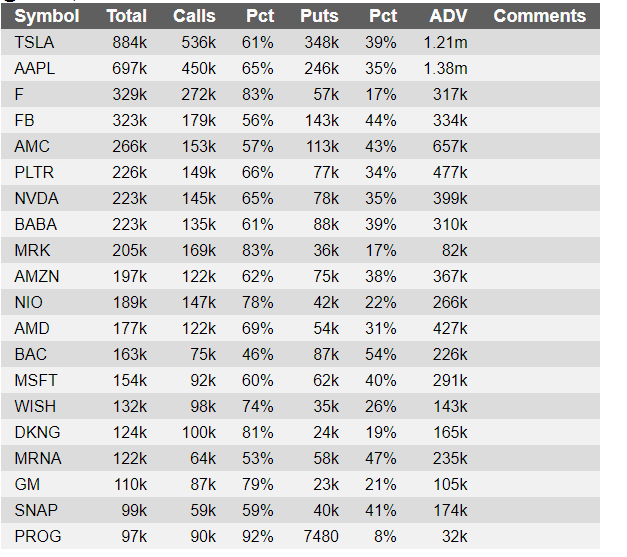Select the TSLA symbol cell
The image size is (627, 557).
coord(34,42)
